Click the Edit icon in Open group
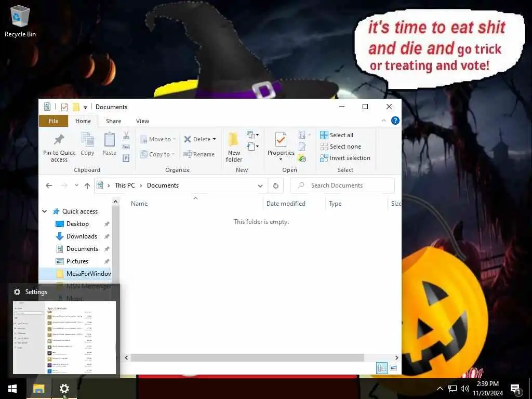 tap(302, 147)
